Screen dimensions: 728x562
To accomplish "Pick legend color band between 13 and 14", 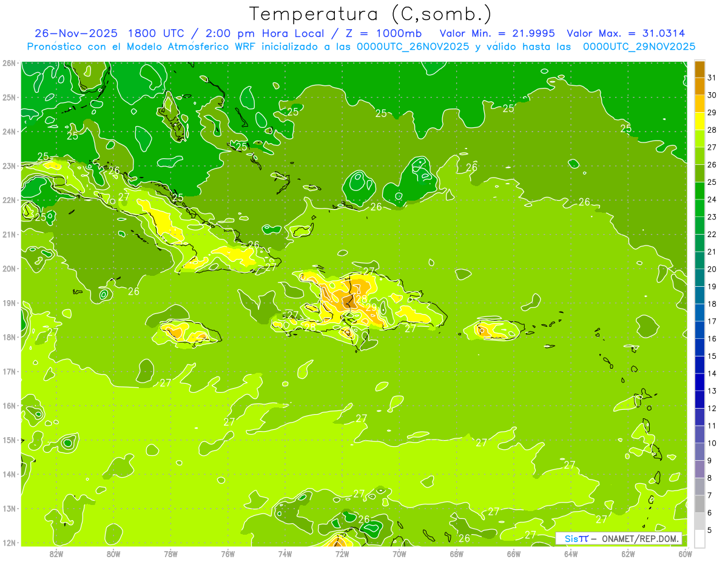I will pos(699,382).
